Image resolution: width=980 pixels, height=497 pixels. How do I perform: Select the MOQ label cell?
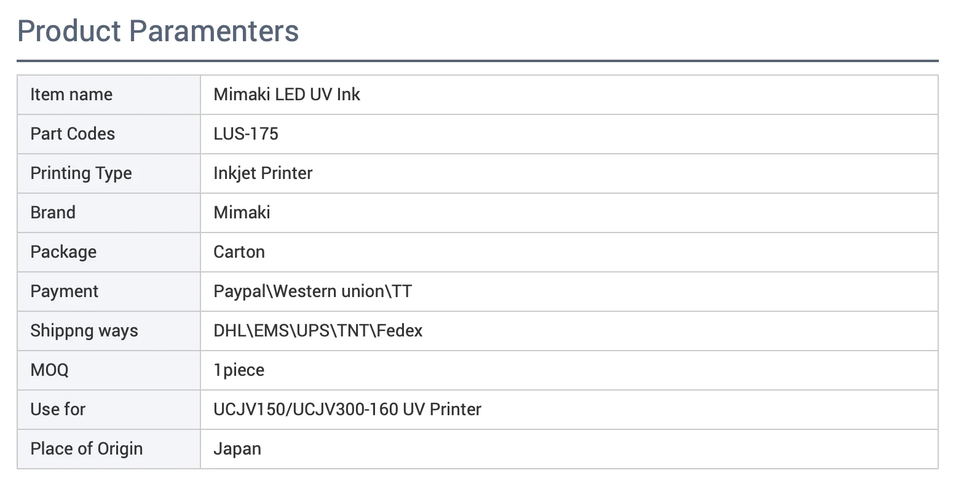[x=109, y=370]
